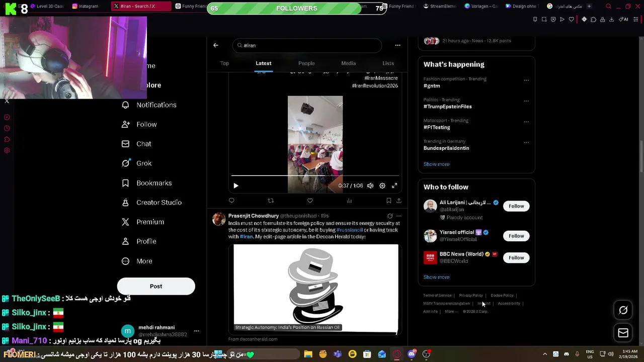View analytics of the video post
The width and height of the screenshot is (644, 362).
(x=349, y=201)
